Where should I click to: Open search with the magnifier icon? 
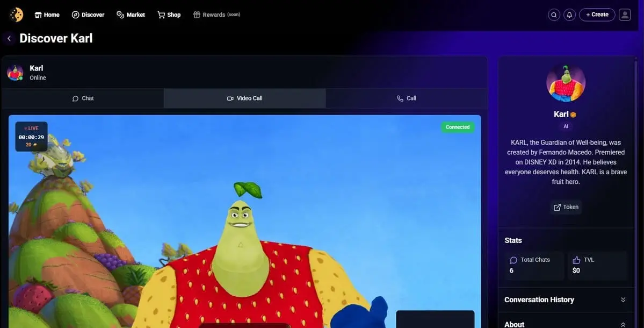tap(554, 15)
